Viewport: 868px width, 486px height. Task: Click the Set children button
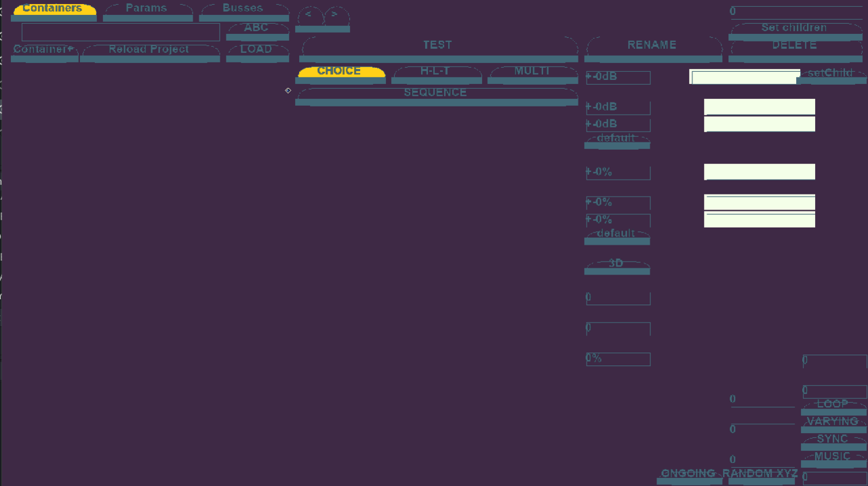(x=795, y=31)
